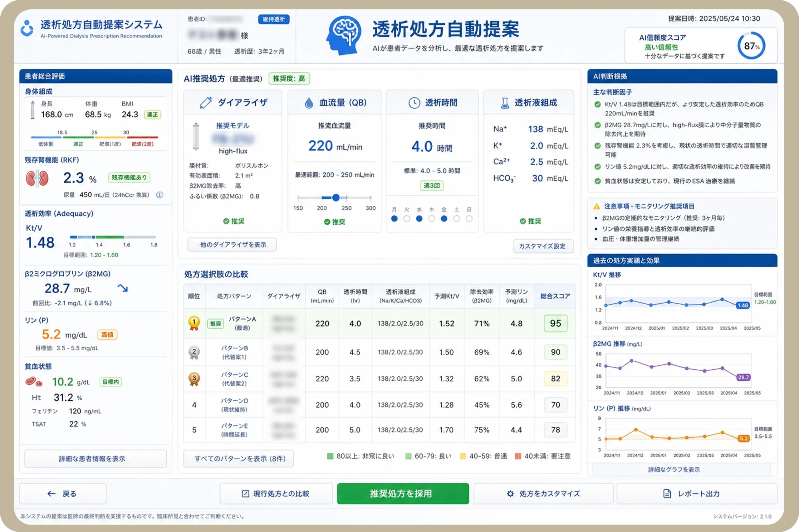799x532 pixels.
Task: Click the 5.2 marker on phosphorus chart
Action: coord(743,438)
